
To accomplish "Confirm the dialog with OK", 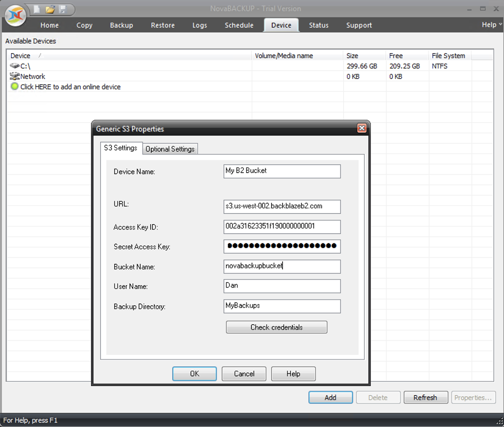I will [194, 374].
